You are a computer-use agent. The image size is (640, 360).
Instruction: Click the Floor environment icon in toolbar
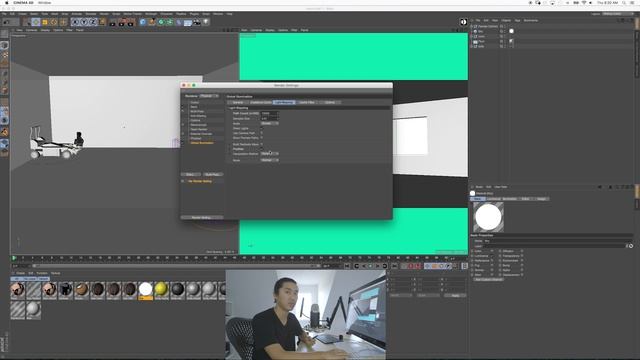tap(188, 22)
